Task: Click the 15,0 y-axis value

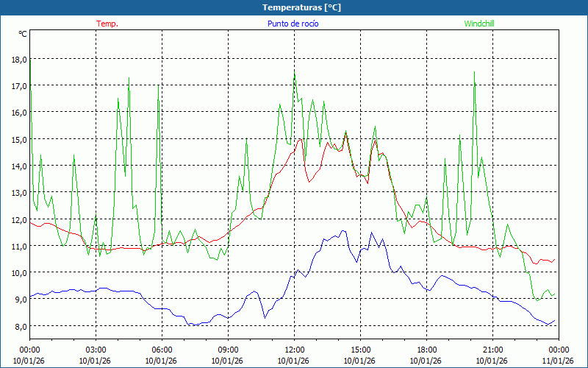Action: (18, 139)
